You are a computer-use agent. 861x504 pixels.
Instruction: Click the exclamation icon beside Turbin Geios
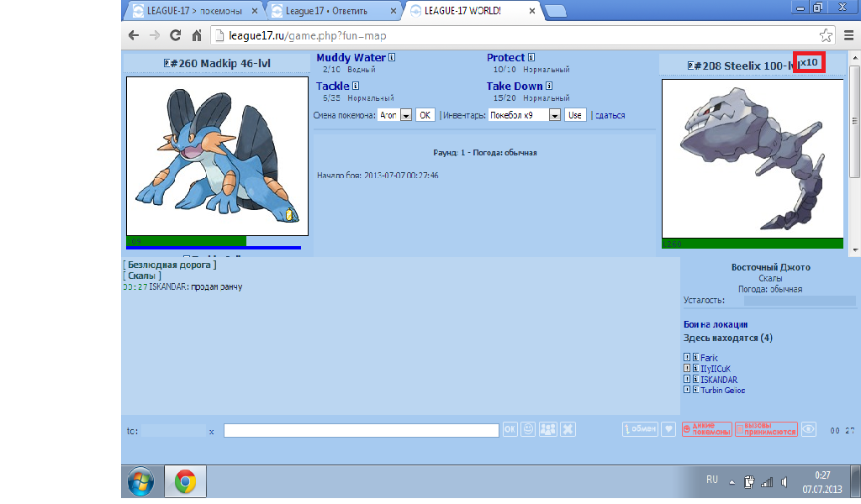coord(687,390)
